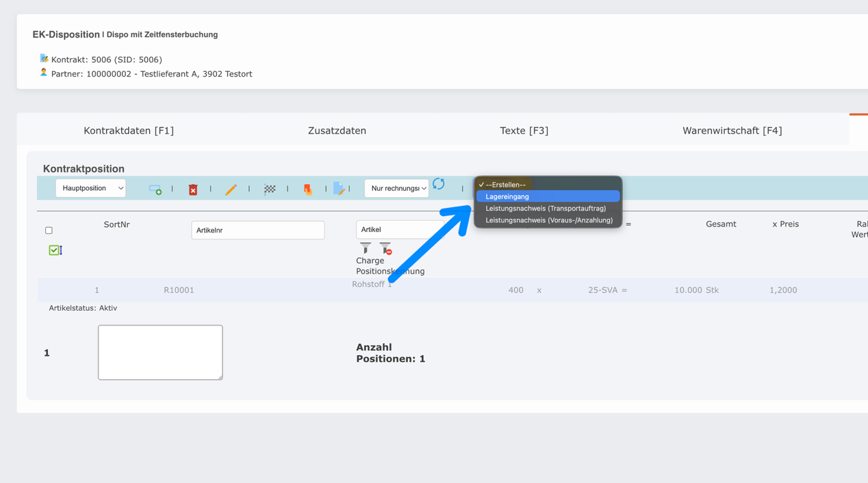868x483 pixels.
Task: Open the Nur rechnungsr filter dropdown
Action: pos(396,188)
